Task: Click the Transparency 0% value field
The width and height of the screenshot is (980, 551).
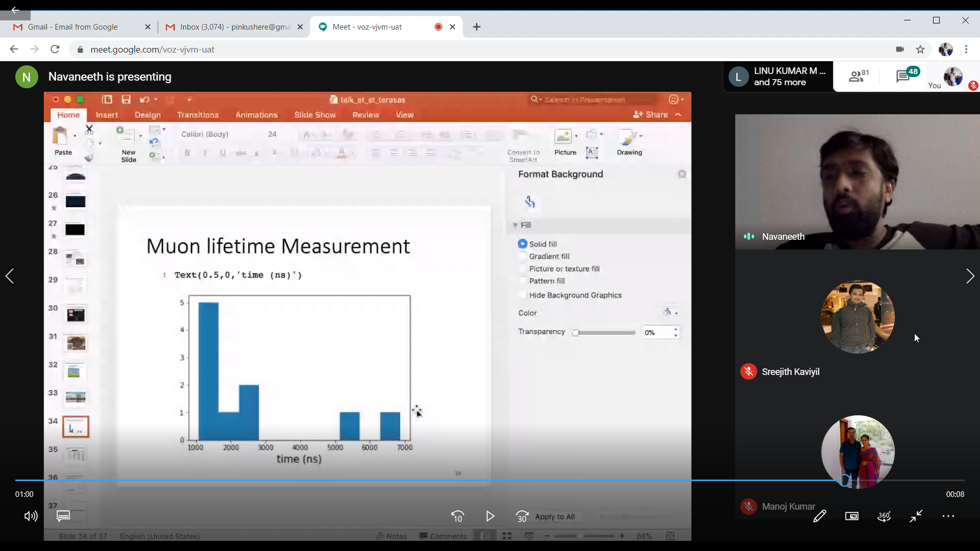Action: pos(656,333)
